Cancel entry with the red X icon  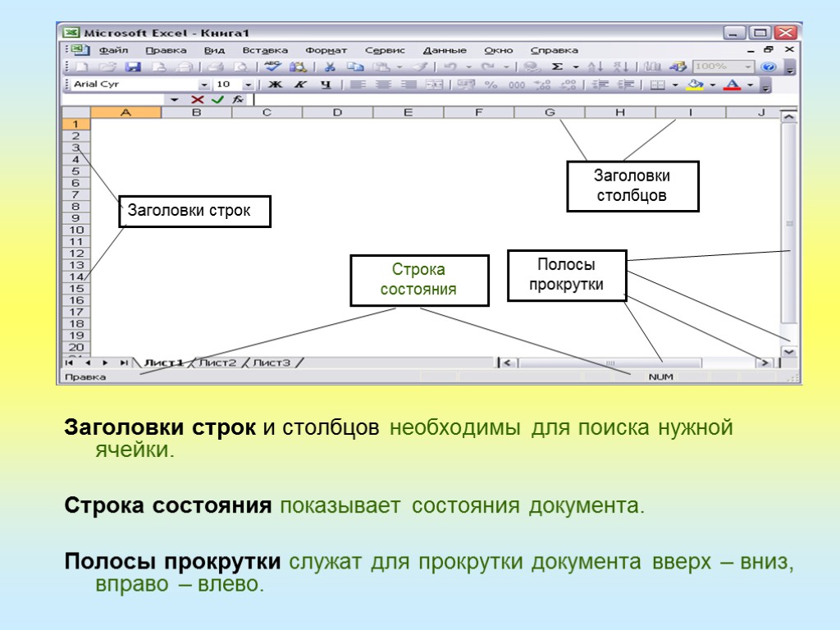point(197,99)
